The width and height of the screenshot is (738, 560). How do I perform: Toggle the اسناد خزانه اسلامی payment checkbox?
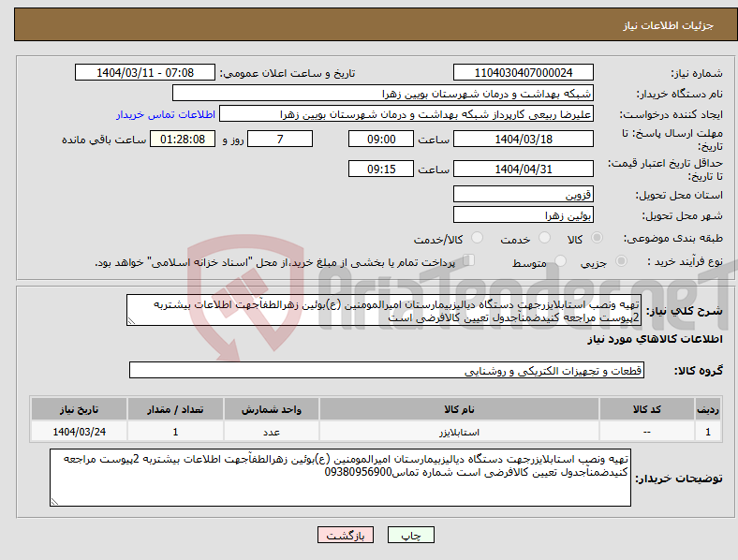click(468, 260)
